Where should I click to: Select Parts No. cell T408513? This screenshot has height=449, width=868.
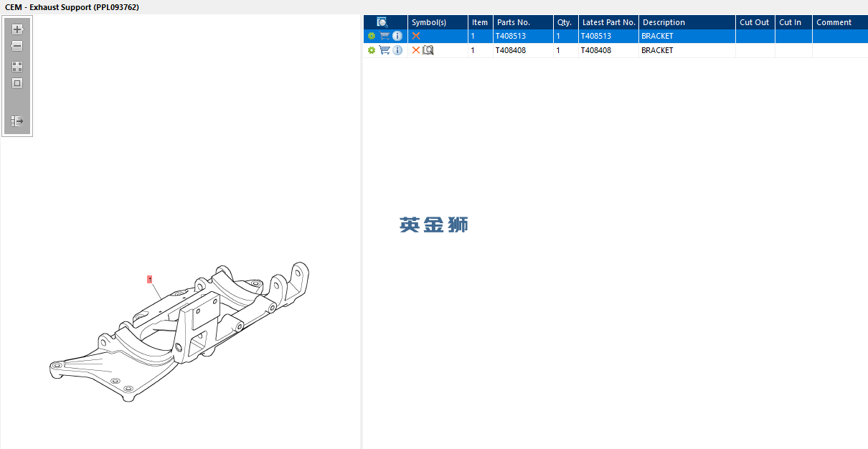[x=522, y=36]
